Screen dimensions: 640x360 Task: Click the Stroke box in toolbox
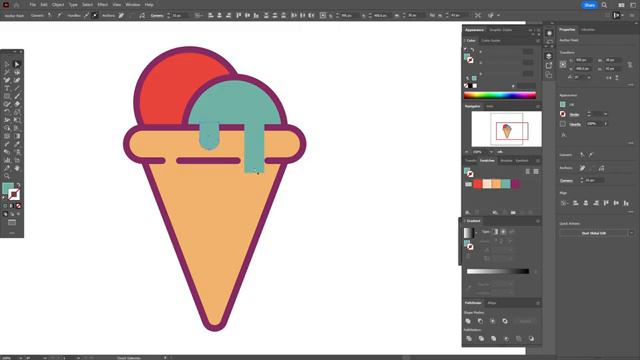(14, 195)
